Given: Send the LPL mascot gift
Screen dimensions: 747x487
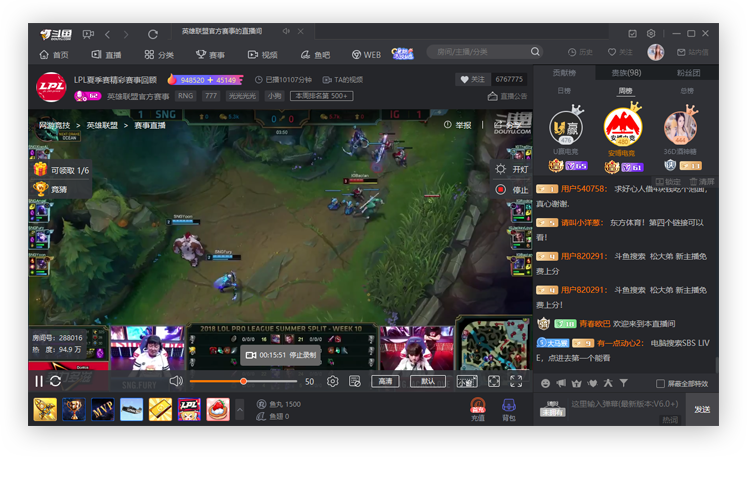Looking at the screenshot, I should 189,409.
